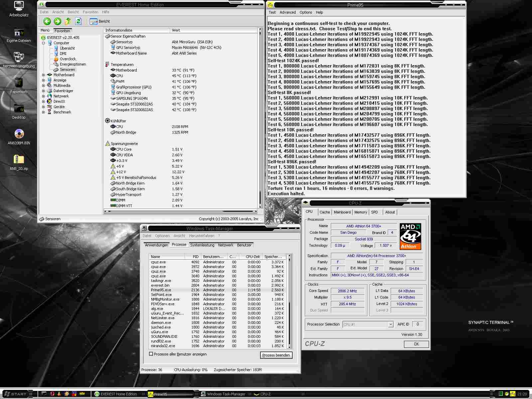Click the Spannungswerte warning icon
The height and width of the screenshot is (399, 532).
(x=107, y=144)
